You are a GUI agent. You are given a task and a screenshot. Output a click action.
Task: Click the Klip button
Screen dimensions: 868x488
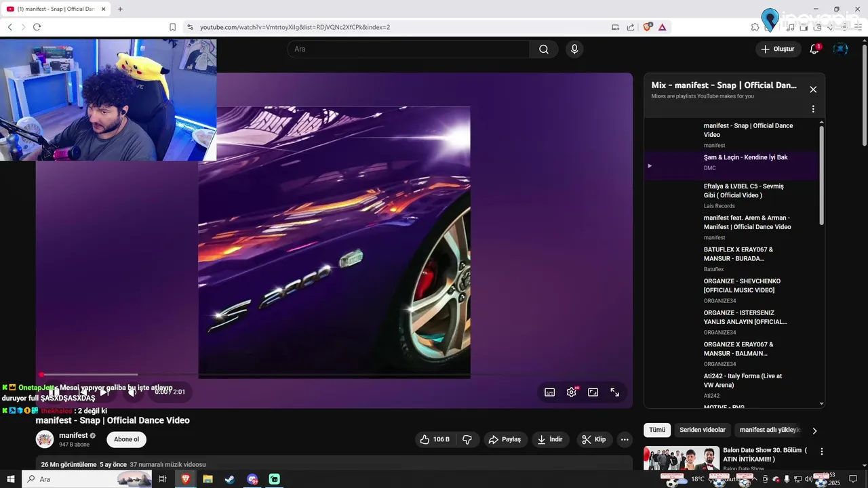point(594,439)
